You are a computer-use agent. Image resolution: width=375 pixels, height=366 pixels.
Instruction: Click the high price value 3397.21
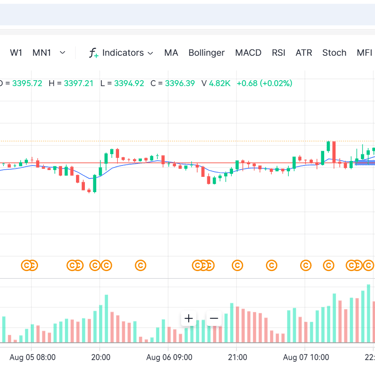(78, 83)
